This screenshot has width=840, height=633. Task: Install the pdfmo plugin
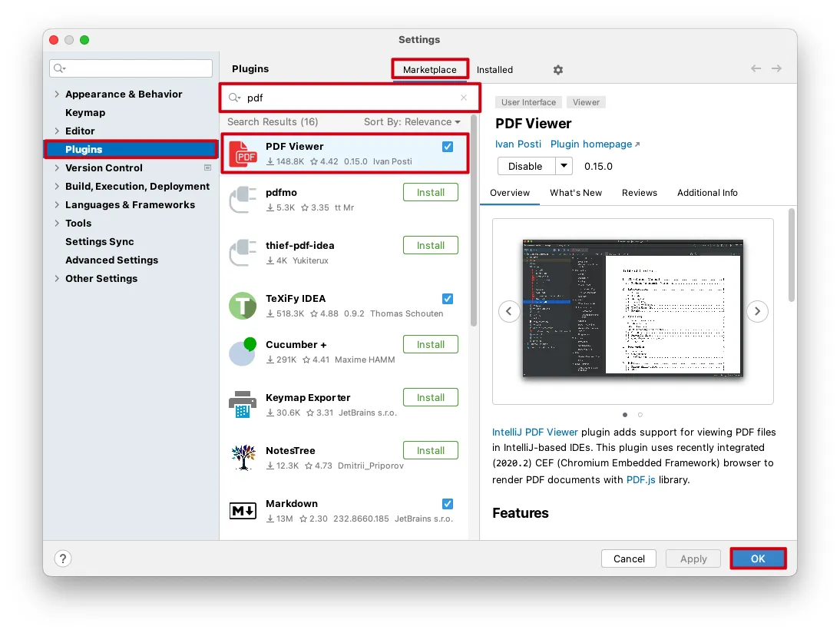431,192
